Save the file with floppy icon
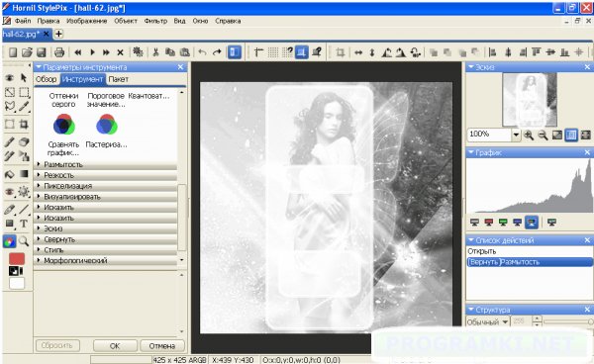 click(41, 52)
